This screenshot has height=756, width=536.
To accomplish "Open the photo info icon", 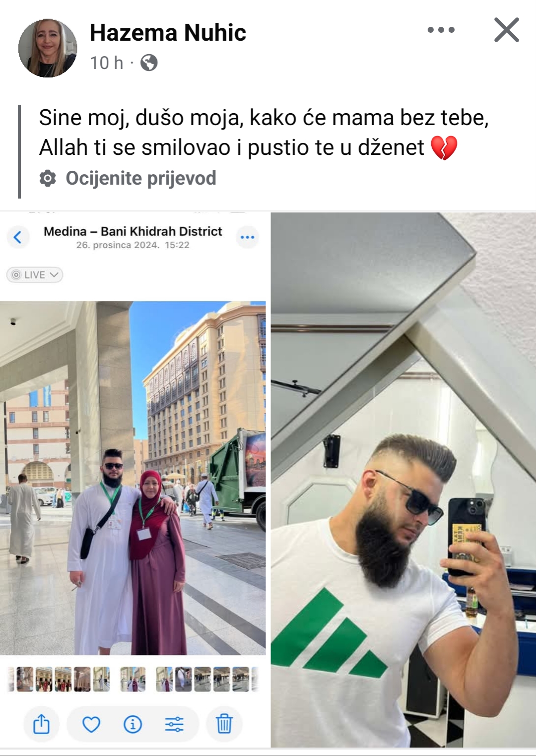I will pos(133,724).
